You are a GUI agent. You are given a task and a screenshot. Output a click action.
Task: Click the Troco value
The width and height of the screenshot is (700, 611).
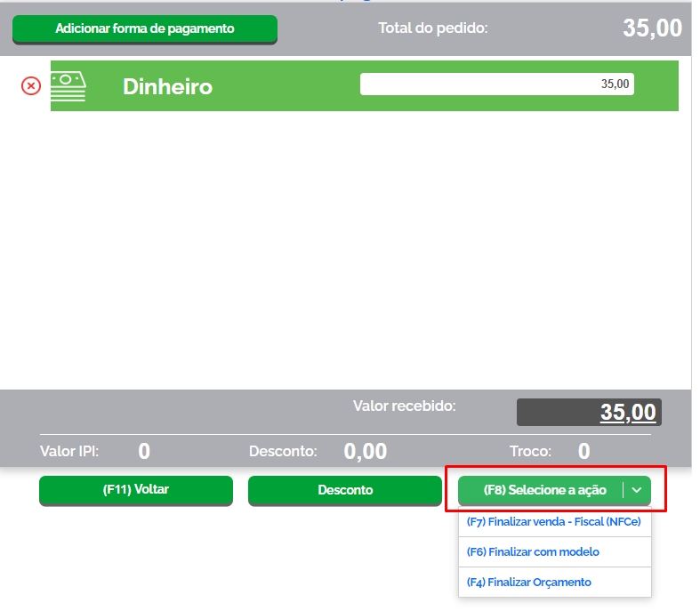click(583, 452)
